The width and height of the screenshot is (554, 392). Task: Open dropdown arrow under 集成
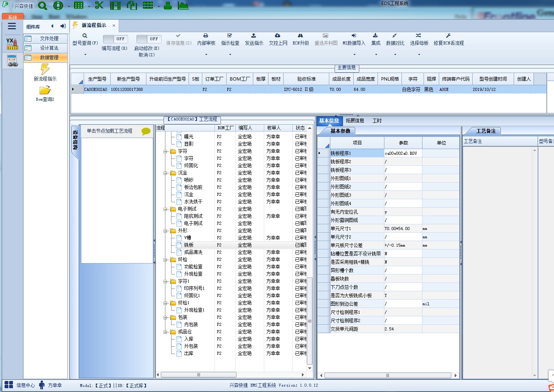[x=376, y=55]
